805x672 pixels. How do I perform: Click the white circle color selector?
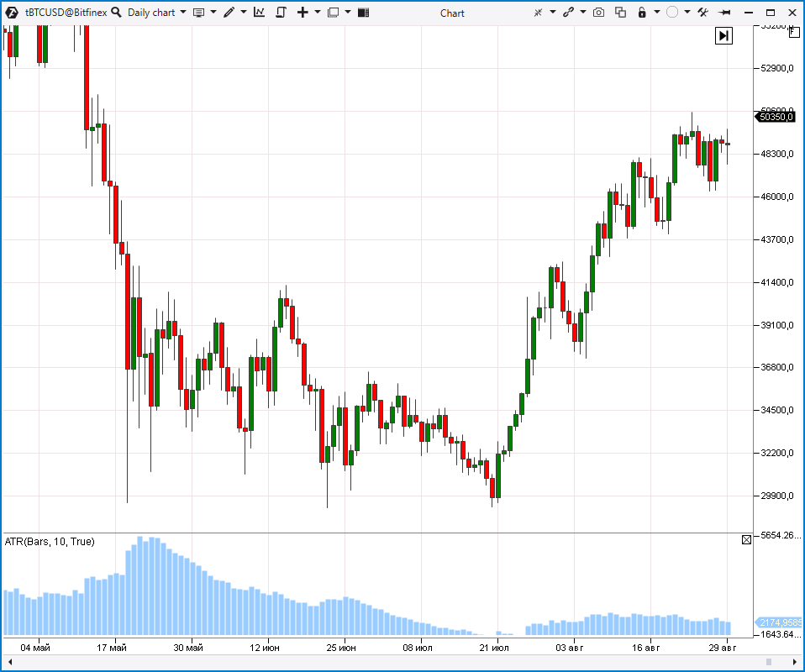pyautogui.click(x=672, y=13)
